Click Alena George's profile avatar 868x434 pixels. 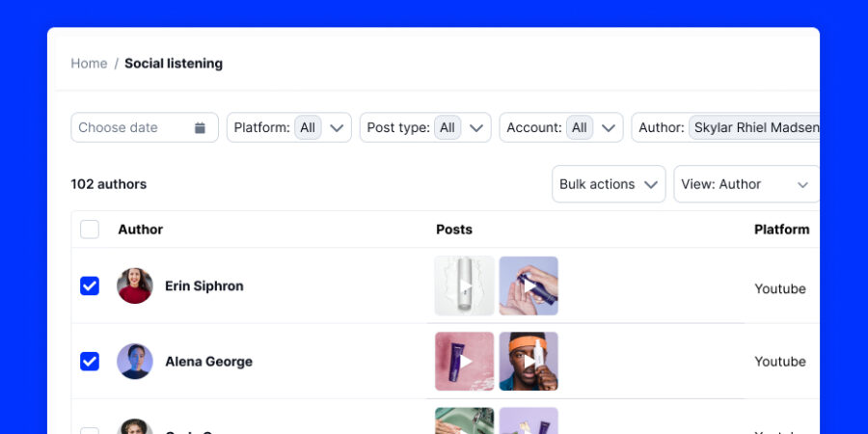click(x=135, y=362)
